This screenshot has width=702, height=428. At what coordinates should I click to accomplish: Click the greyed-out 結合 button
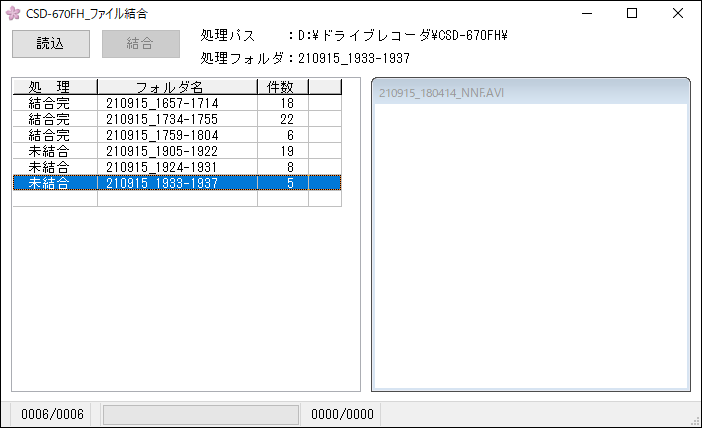[x=141, y=44]
